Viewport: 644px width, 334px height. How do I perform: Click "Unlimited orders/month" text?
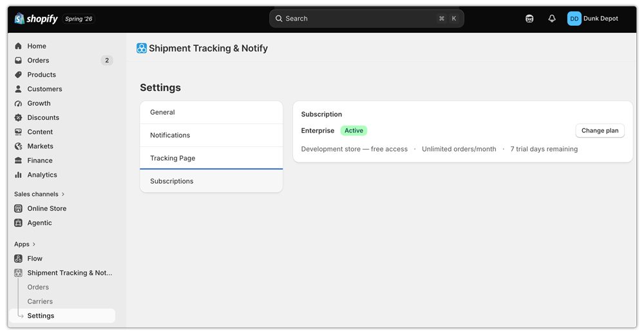pos(459,149)
